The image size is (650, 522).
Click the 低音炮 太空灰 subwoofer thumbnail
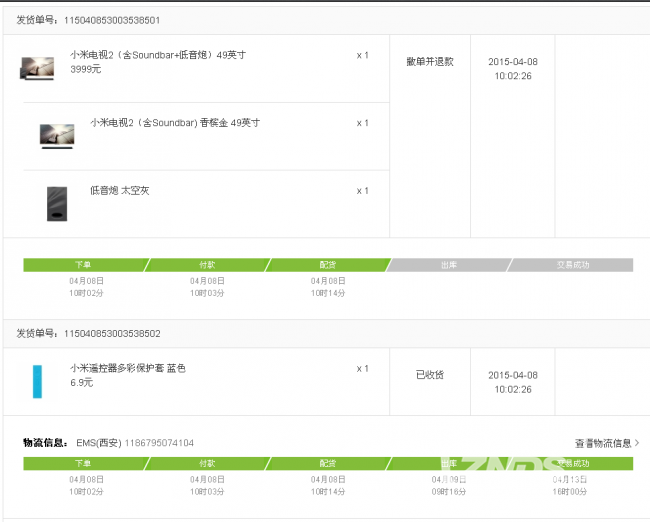tap(57, 204)
